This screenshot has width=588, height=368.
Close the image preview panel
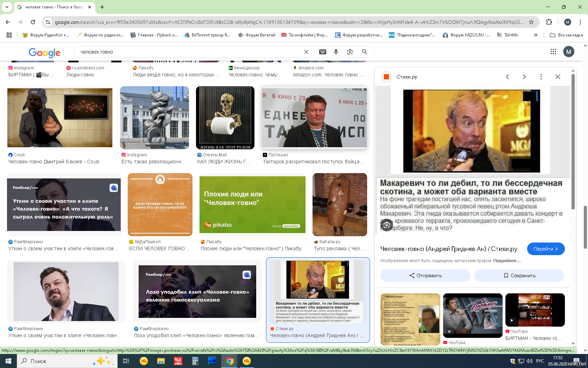point(558,77)
